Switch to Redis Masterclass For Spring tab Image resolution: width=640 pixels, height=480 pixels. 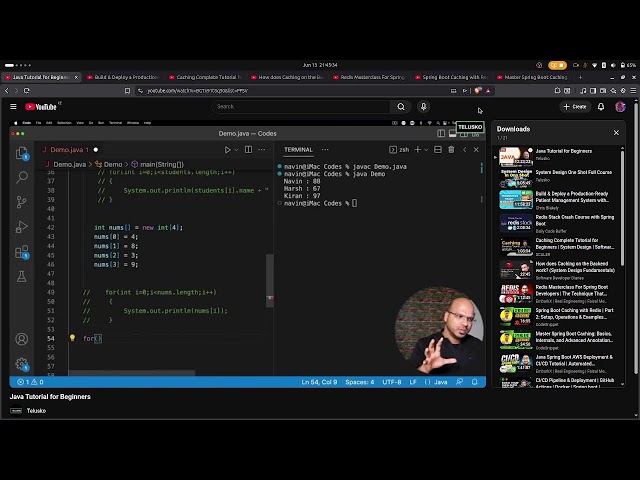pyautogui.click(x=369, y=77)
